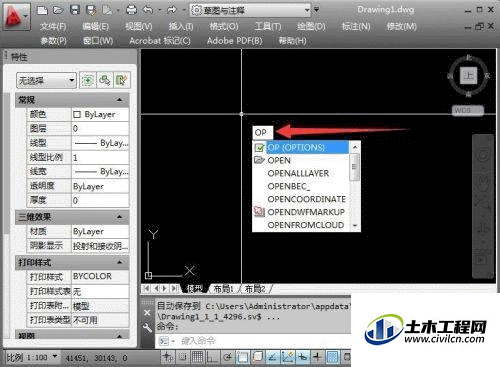Screen dimensions: 500x367
Task: Toggle Show Lineweight in status bar
Action: 317,357
